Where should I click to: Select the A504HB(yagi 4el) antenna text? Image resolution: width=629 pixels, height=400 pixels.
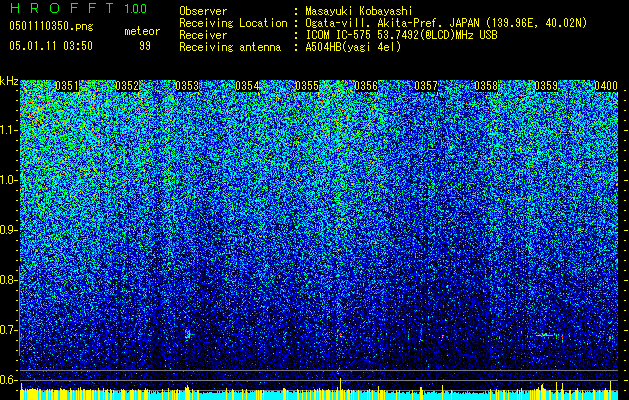coord(353,47)
